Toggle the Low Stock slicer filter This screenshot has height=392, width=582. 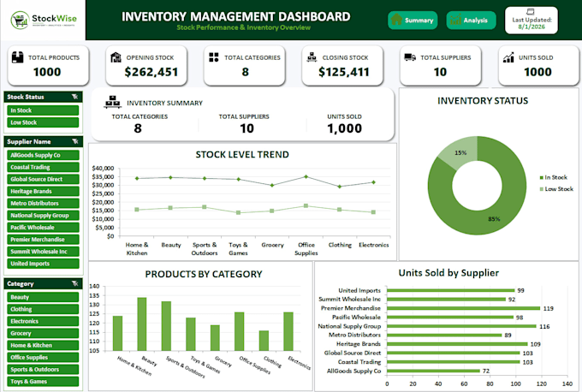(x=43, y=122)
